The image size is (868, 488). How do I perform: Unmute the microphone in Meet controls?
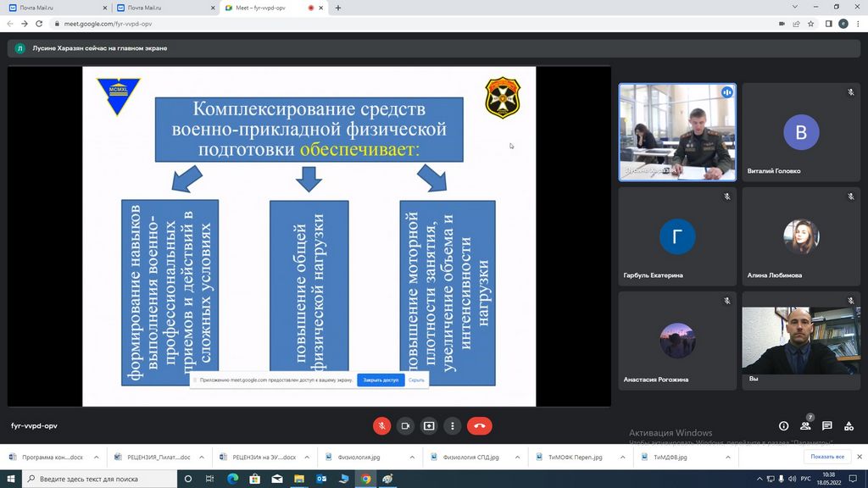point(382,426)
